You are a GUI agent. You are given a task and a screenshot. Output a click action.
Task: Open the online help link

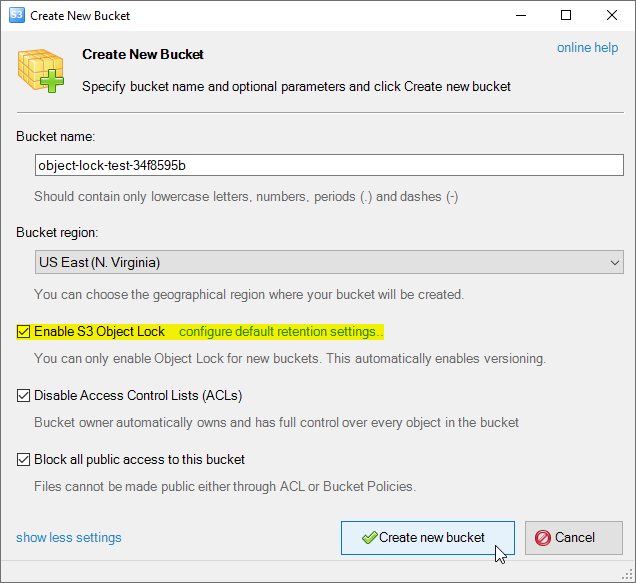click(587, 48)
